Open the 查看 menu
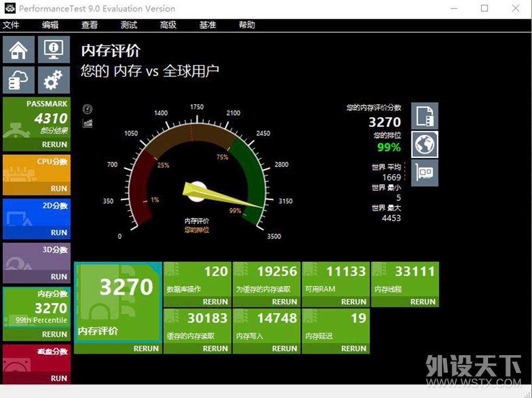 click(x=90, y=25)
